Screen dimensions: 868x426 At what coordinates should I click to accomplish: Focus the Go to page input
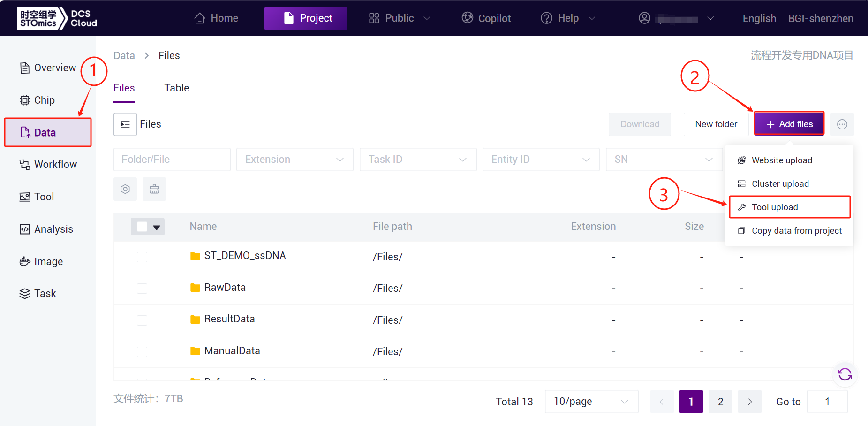point(827,402)
